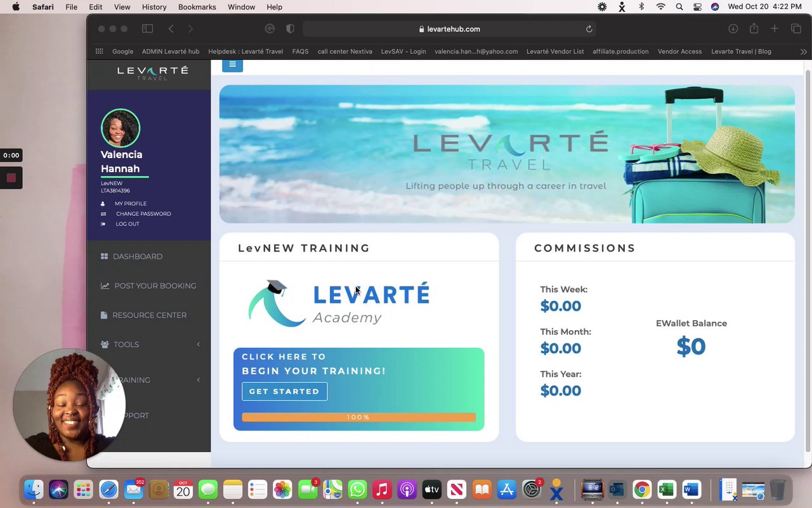Click the Get Started training button
Viewport: 812px width, 508px height.
click(x=284, y=391)
